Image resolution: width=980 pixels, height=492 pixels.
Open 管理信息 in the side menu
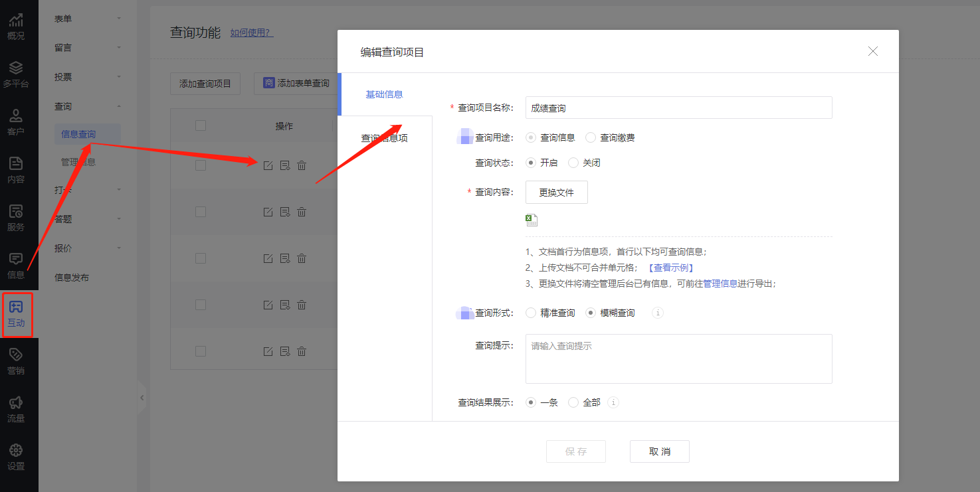tap(78, 162)
